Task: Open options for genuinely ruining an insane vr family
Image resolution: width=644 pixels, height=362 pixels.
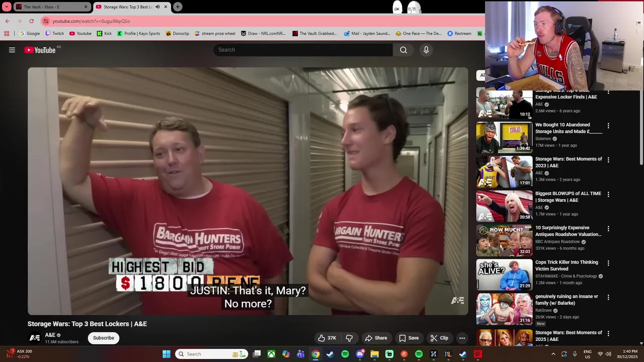Action: coord(608,298)
